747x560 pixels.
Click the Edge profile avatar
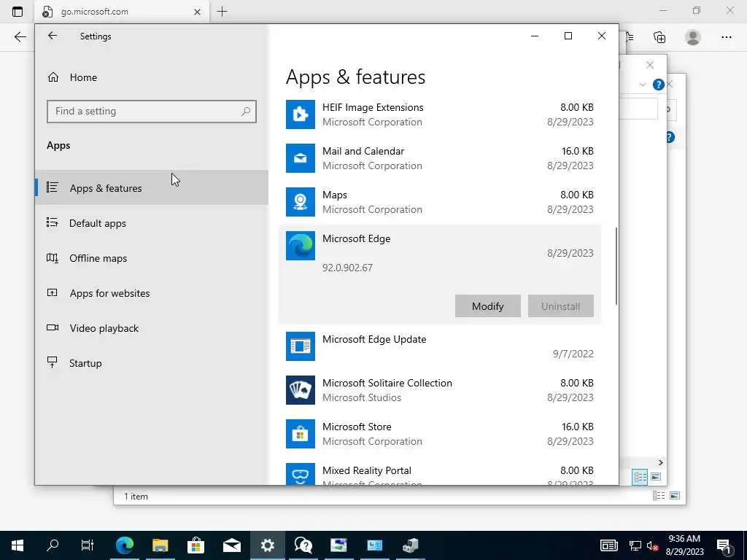pos(693,37)
